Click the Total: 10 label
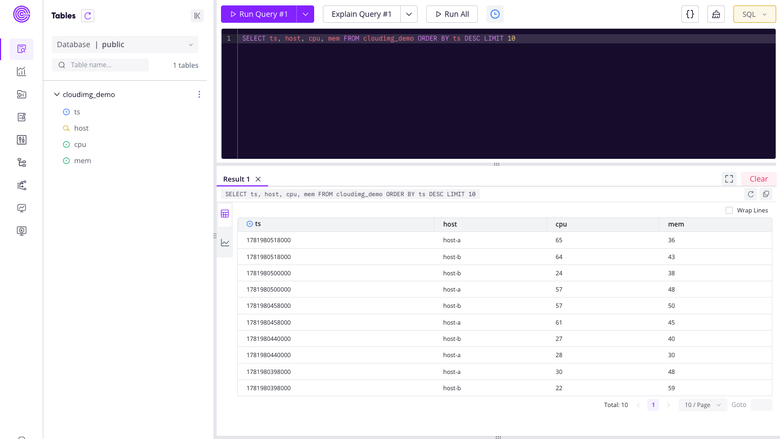780x439 pixels. point(616,405)
